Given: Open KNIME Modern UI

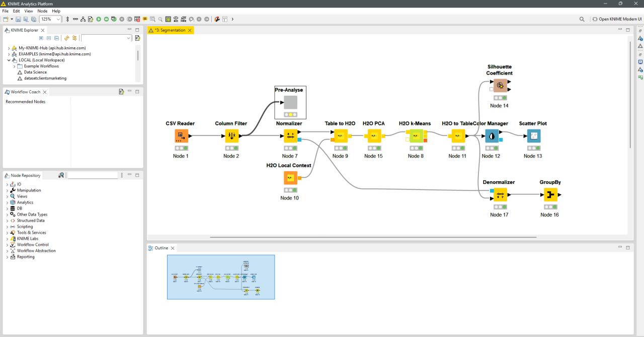Looking at the screenshot, I should pyautogui.click(x=617, y=19).
